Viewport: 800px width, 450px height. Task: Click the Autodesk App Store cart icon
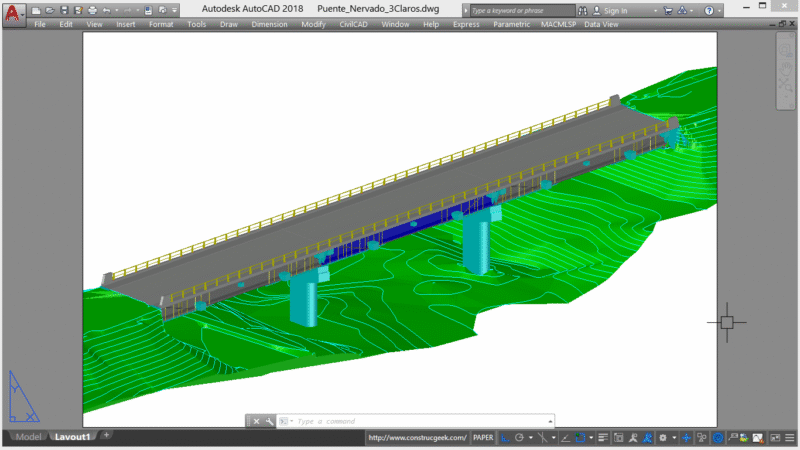(667, 10)
